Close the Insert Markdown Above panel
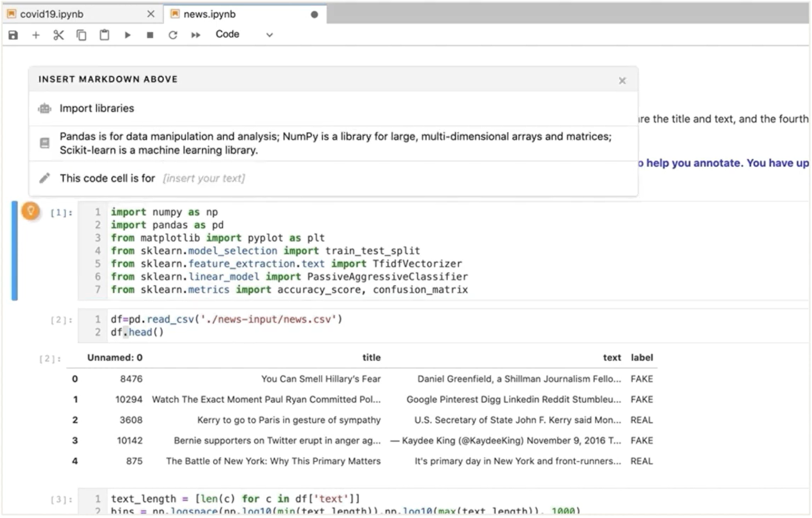The width and height of the screenshot is (812, 518). (x=622, y=81)
